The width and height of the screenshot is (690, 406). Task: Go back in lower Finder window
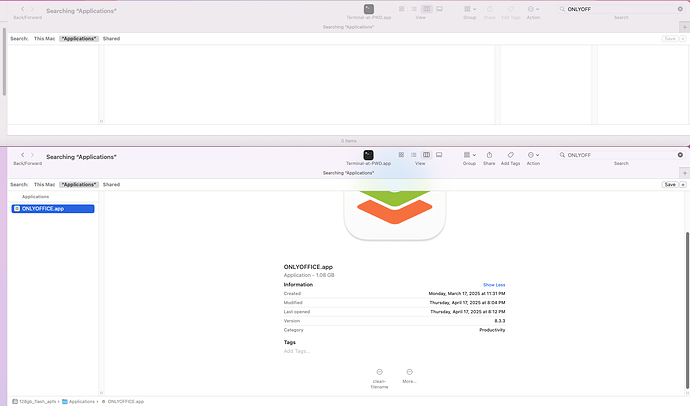click(x=22, y=155)
